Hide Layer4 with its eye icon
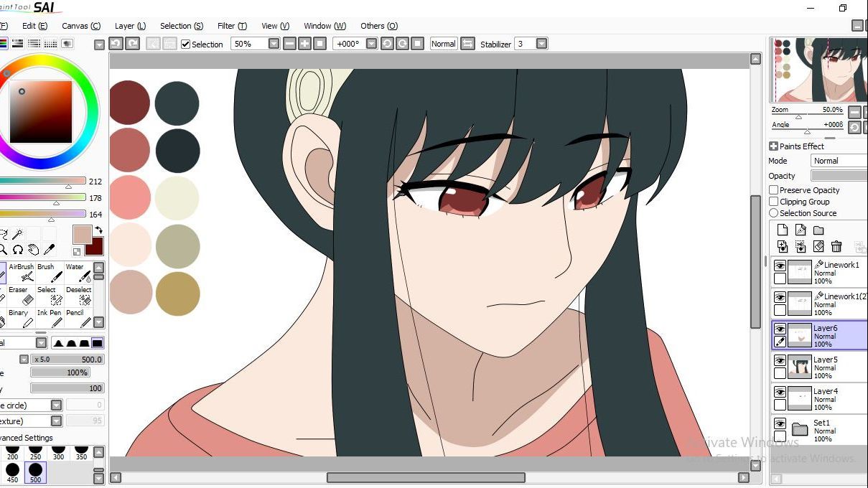 [x=780, y=393]
